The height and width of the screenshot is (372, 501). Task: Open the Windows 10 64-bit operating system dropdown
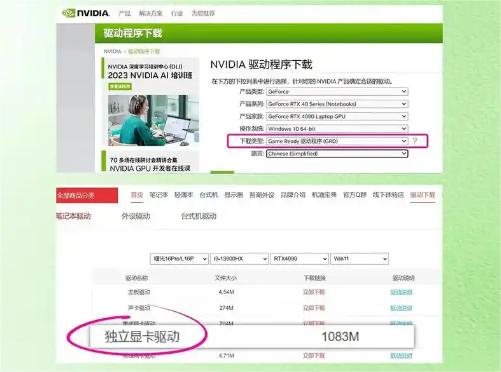click(x=337, y=129)
